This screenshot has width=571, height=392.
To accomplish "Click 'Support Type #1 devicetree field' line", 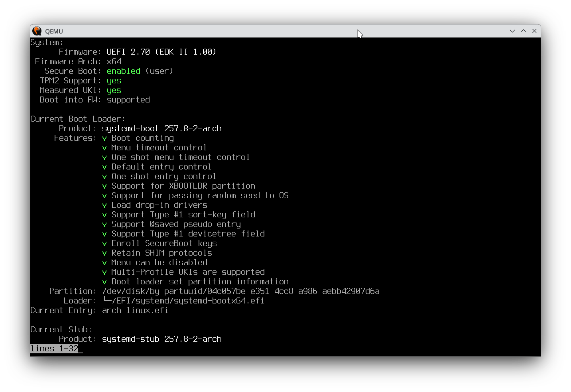I will coord(183,234).
